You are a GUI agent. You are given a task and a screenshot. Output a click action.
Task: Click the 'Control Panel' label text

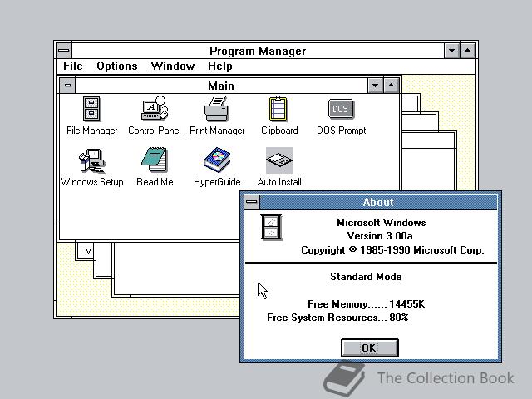[x=155, y=131]
